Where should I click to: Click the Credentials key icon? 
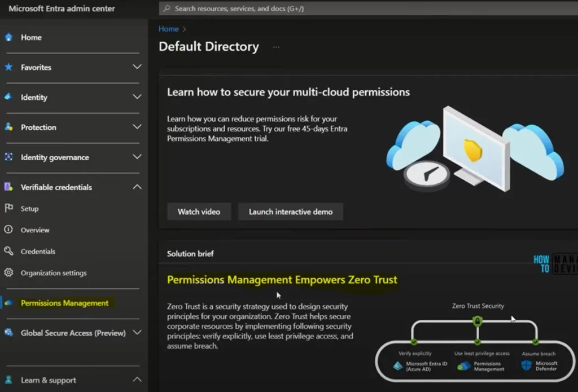coord(8,251)
